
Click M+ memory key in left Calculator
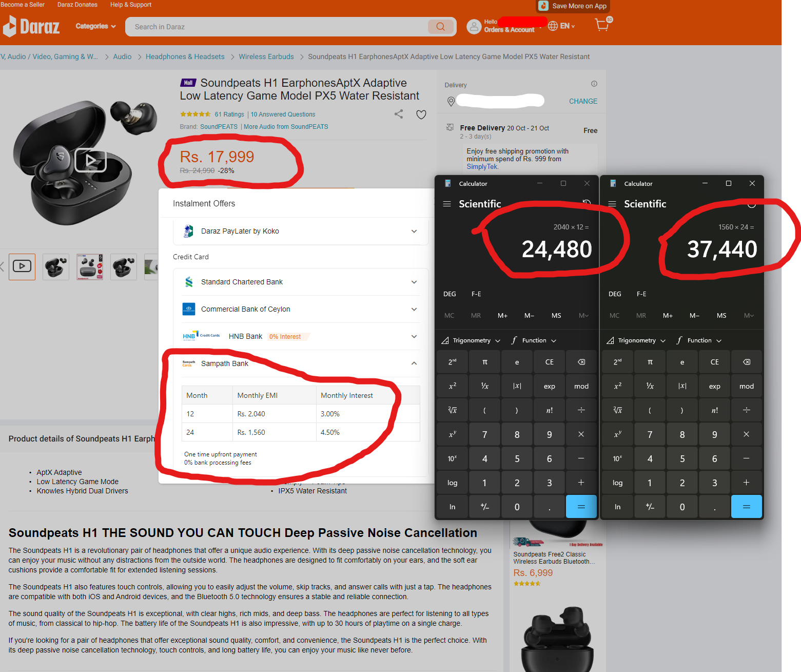[x=502, y=316]
